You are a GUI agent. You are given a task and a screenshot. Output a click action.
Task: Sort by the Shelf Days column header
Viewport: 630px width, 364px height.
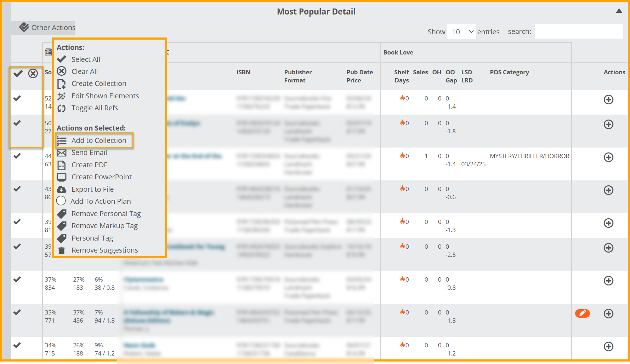click(401, 76)
